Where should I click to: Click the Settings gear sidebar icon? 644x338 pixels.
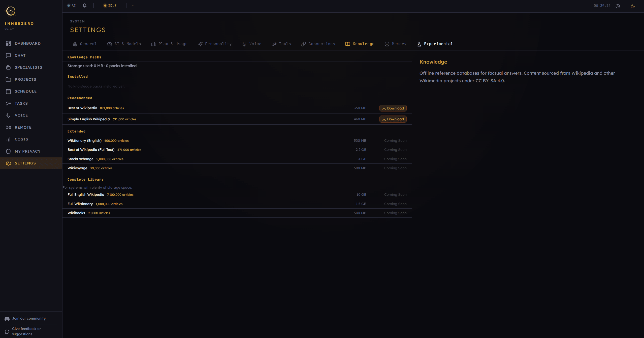tap(8, 163)
